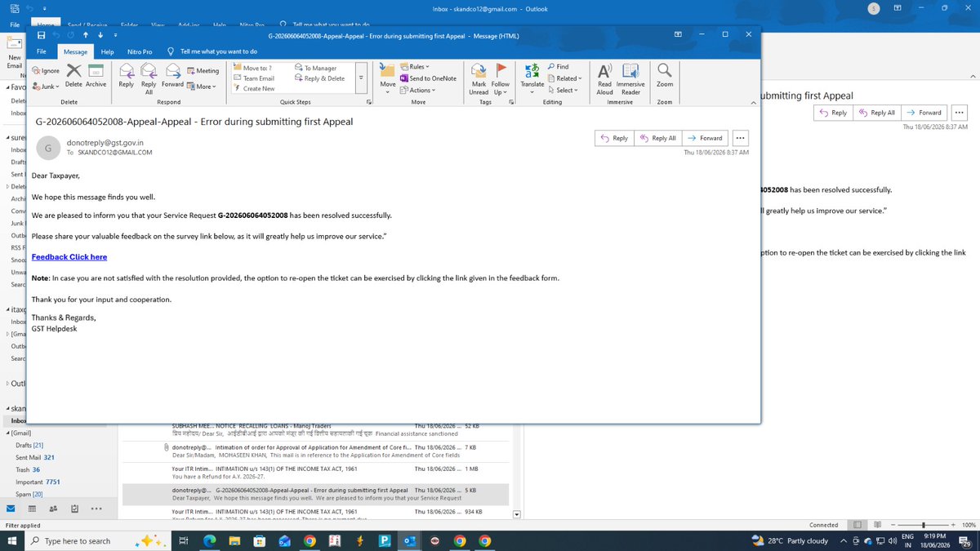Click Forward in the Respond group

click(172, 76)
